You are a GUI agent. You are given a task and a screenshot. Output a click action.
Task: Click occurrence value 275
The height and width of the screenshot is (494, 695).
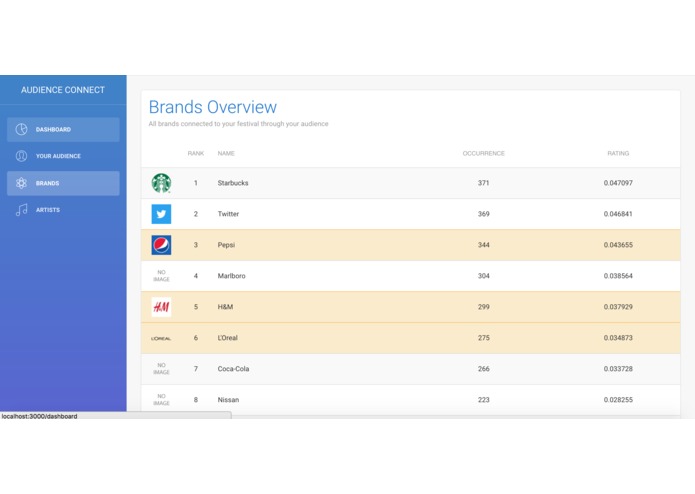pos(484,338)
